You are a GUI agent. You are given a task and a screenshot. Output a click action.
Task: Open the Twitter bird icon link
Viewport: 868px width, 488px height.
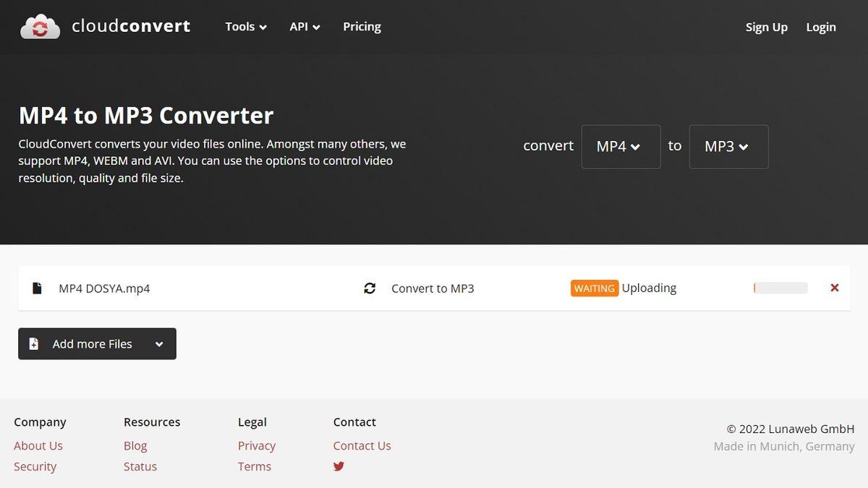[339, 466]
